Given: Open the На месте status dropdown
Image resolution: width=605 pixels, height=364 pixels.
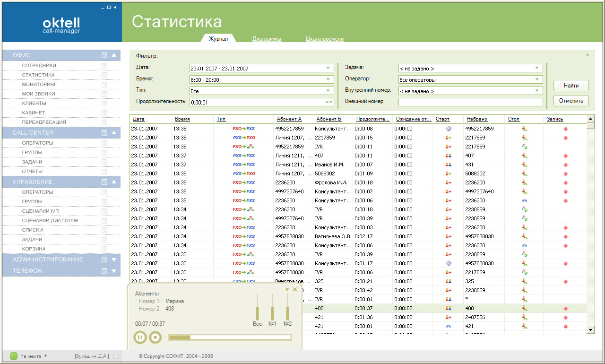Looking at the screenshot, I should point(45,356).
